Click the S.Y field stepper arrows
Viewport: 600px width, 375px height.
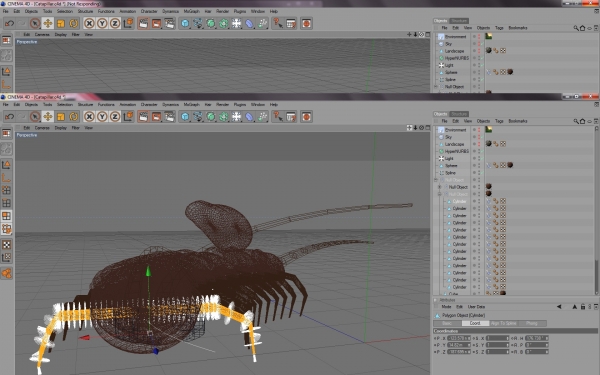coord(507,345)
